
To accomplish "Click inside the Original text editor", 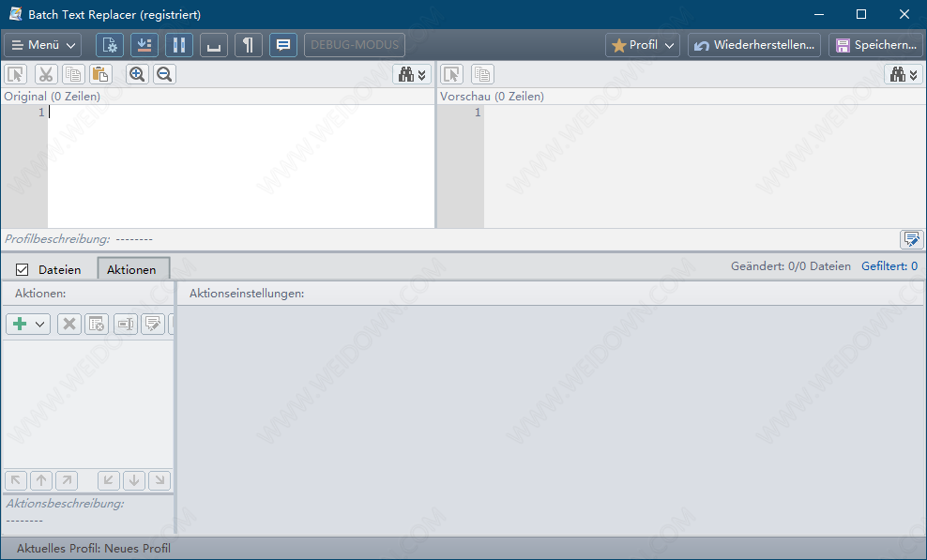I will pyautogui.click(x=241, y=166).
